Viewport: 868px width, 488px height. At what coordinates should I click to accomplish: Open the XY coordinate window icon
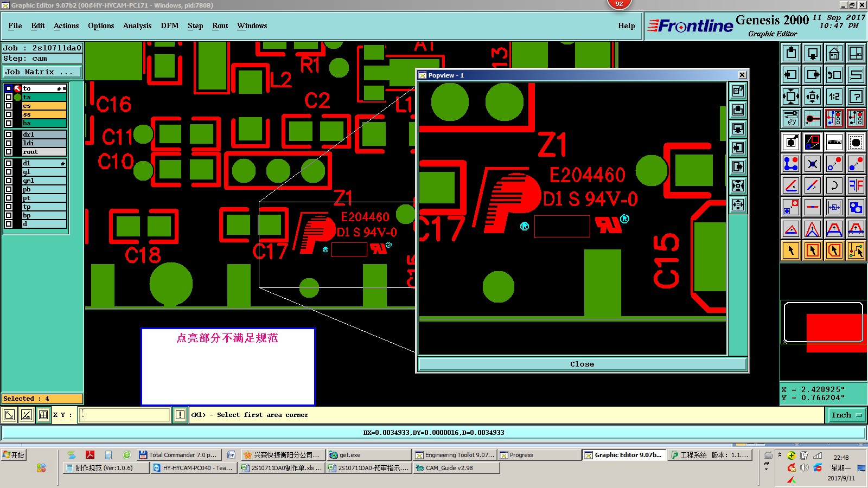coord(856,53)
